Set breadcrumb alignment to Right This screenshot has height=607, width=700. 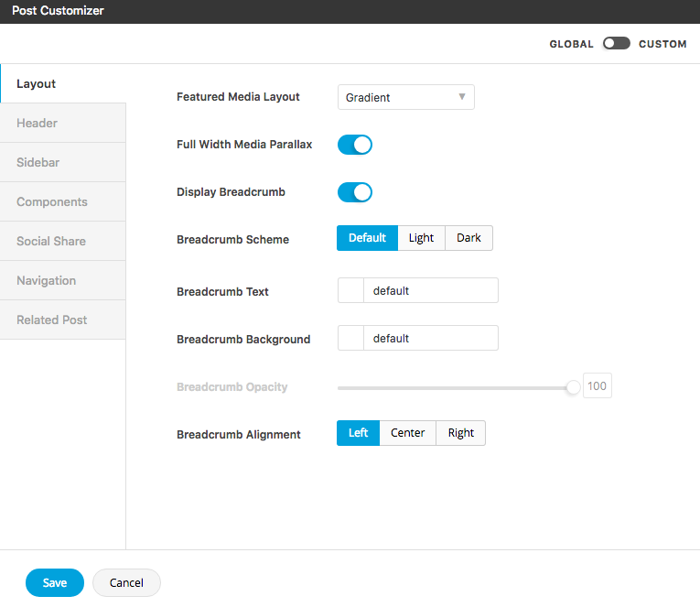click(x=460, y=433)
